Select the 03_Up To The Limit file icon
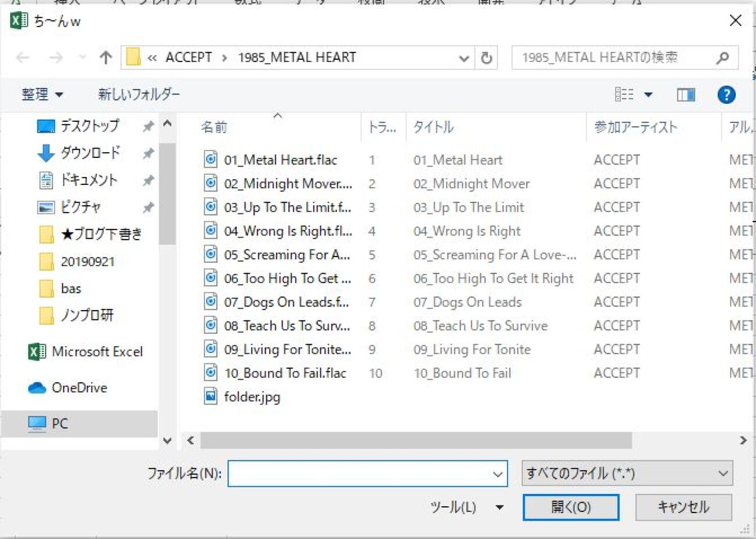Image resolution: width=756 pixels, height=539 pixels. click(x=211, y=207)
